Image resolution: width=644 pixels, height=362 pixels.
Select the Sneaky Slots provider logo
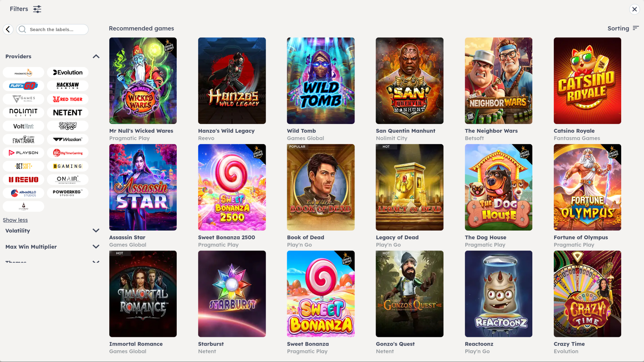point(68,126)
